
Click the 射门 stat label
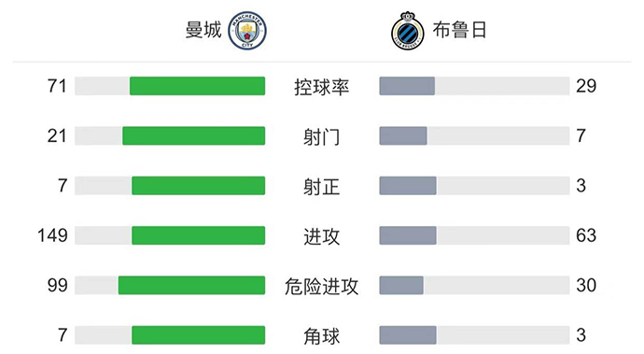coord(322,137)
